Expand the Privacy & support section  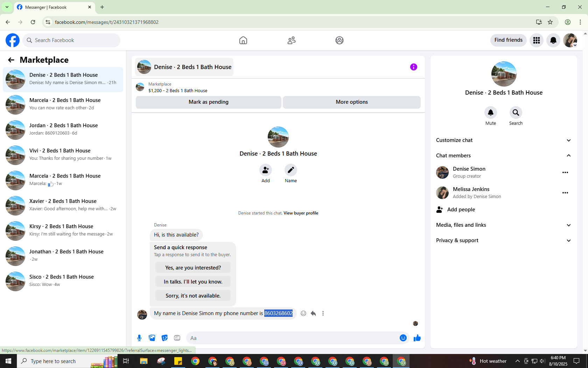coord(504,240)
